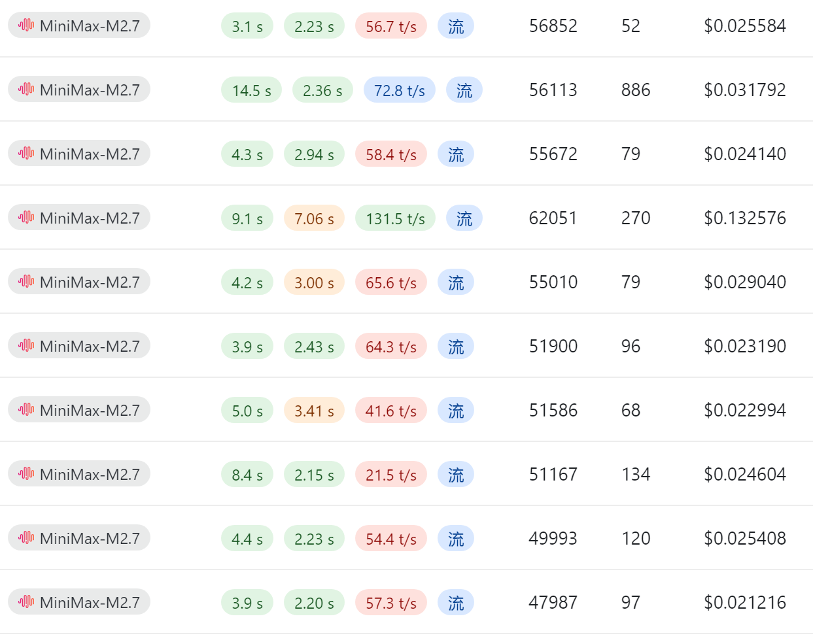
Task: Click the 2.20 s first-token badge
Action: (314, 603)
